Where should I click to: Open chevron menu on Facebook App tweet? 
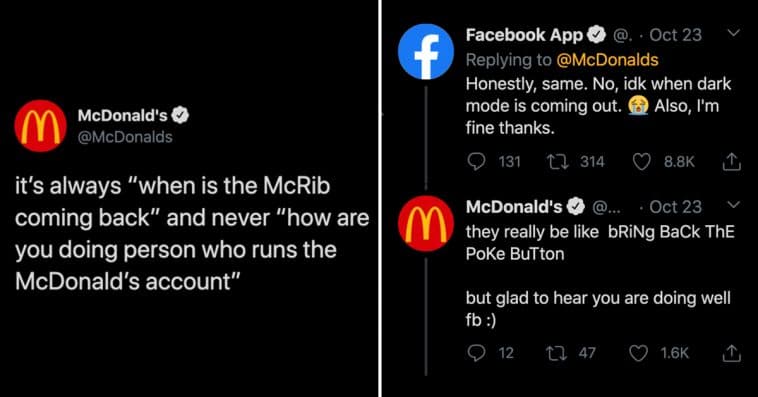[x=734, y=33]
